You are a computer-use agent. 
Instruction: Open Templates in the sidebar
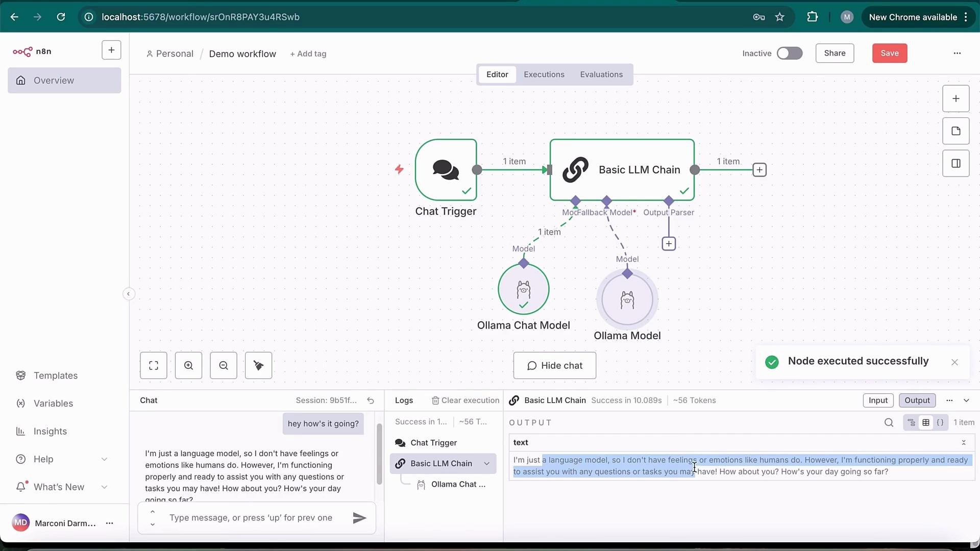56,375
